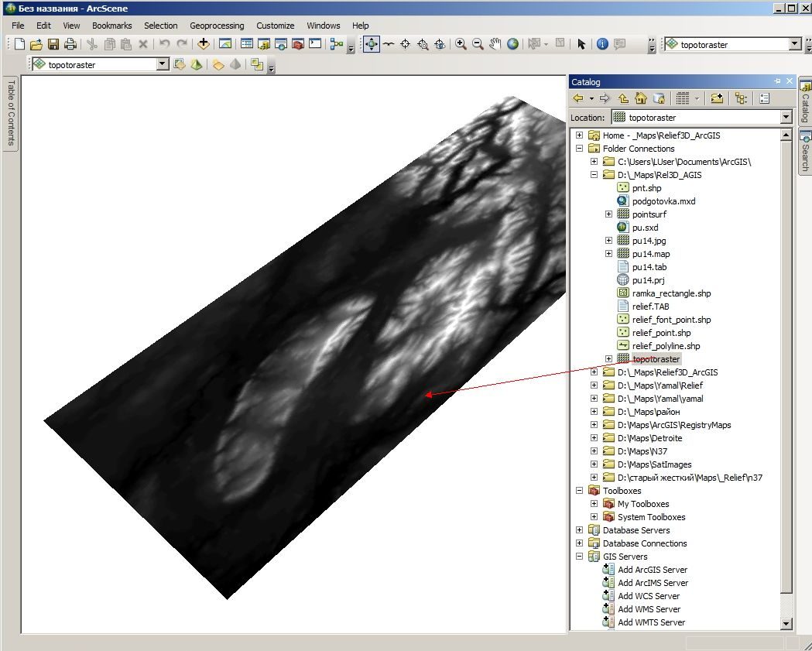Screen dimensions: 812x651
Task: Expand the D:\Maps\Detroite folder
Action: [594, 437]
